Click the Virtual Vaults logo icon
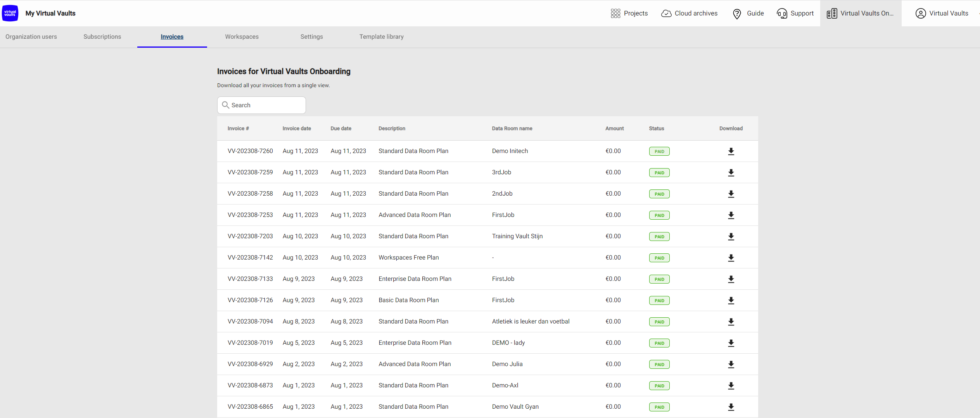 (10, 13)
